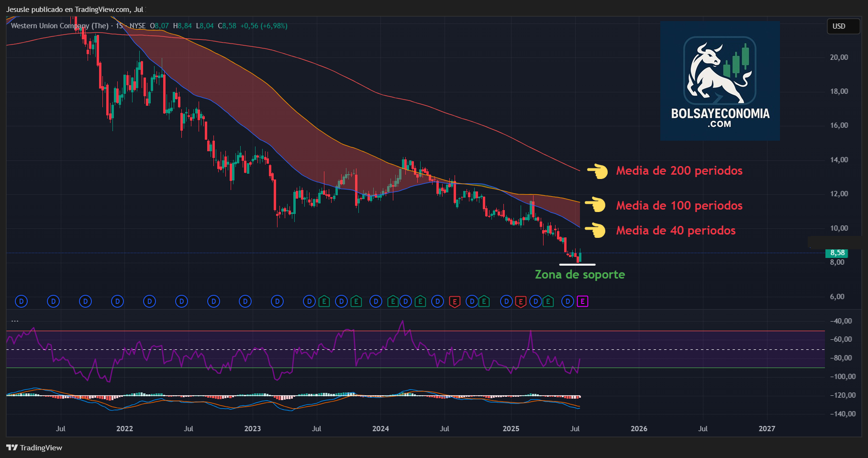Click the TradingView logo at bottom left
The image size is (868, 458).
(x=34, y=447)
